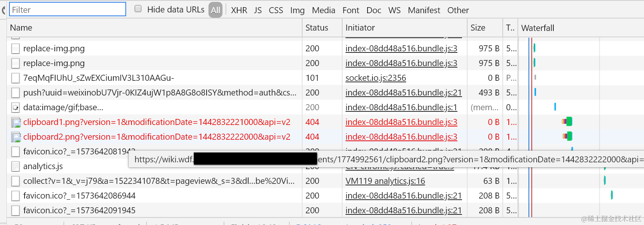Filter requests by WS
This screenshot has width=644, height=225.
pyautogui.click(x=394, y=10)
